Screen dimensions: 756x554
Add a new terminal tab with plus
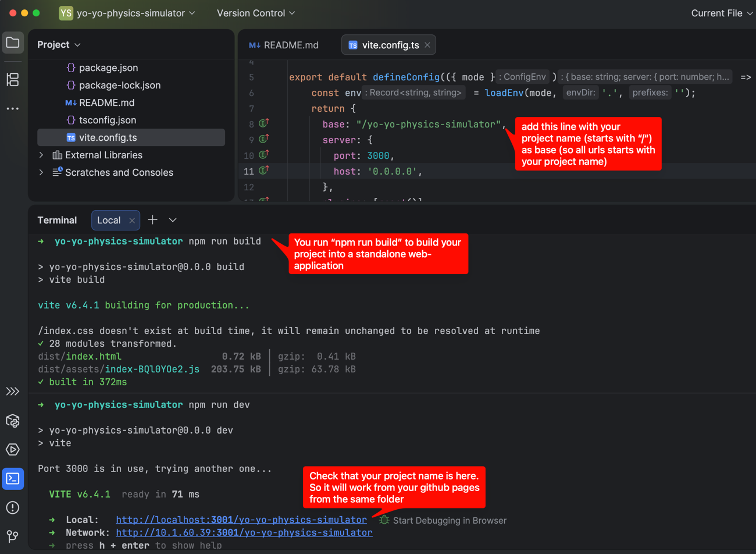pyautogui.click(x=153, y=220)
